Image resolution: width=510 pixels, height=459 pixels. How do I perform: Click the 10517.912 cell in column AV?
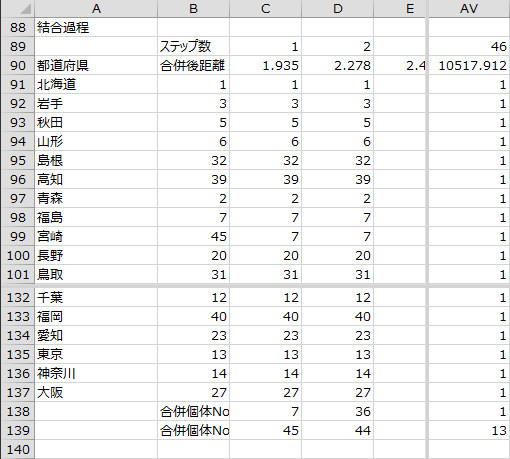click(x=469, y=65)
